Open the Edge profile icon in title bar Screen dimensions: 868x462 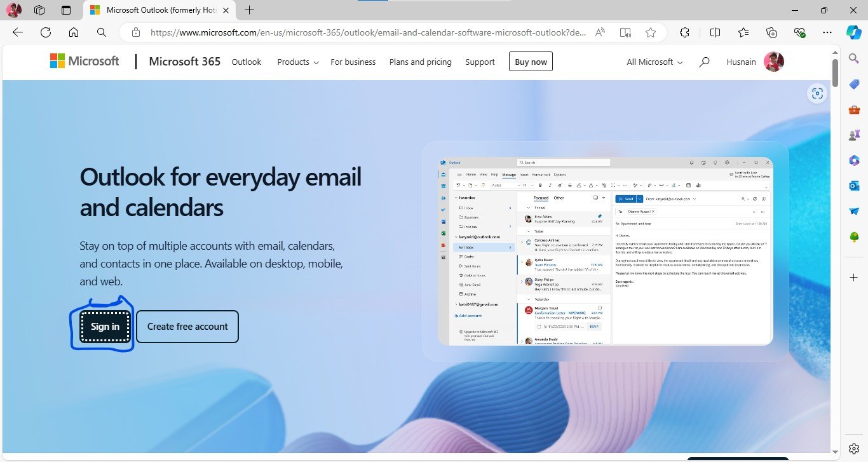click(x=13, y=10)
